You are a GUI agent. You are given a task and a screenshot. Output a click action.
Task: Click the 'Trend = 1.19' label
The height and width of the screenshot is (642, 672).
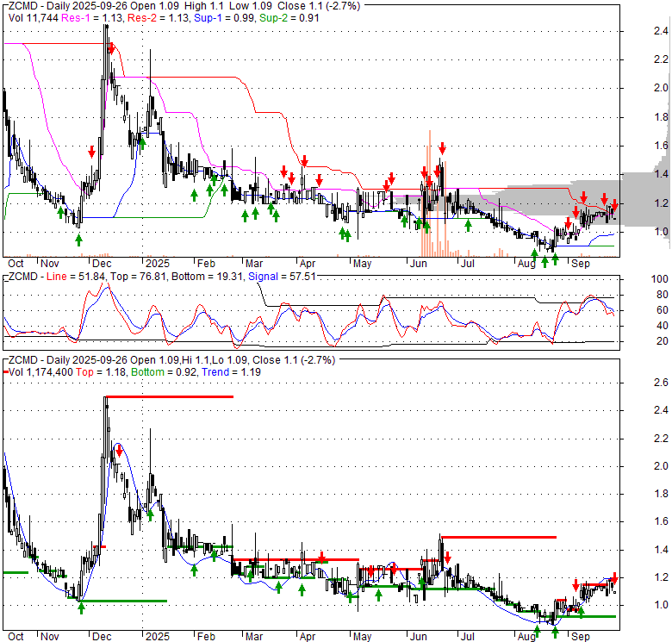tap(232, 372)
